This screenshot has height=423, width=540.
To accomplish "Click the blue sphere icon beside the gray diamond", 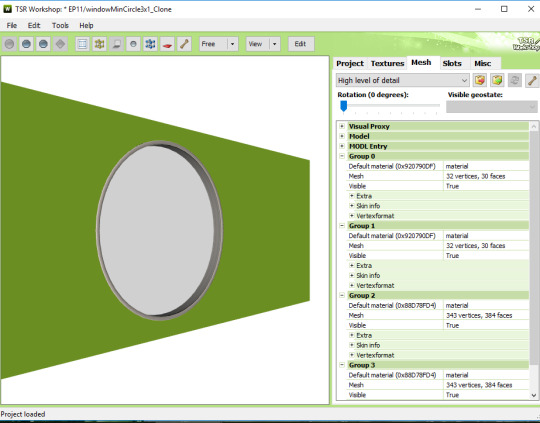I will click(43, 44).
